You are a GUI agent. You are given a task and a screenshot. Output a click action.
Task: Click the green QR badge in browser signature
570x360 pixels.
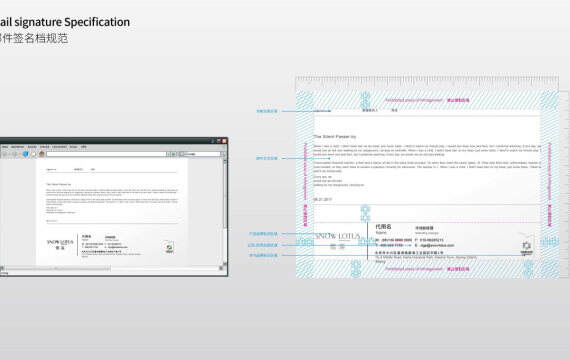pyautogui.click(x=169, y=247)
